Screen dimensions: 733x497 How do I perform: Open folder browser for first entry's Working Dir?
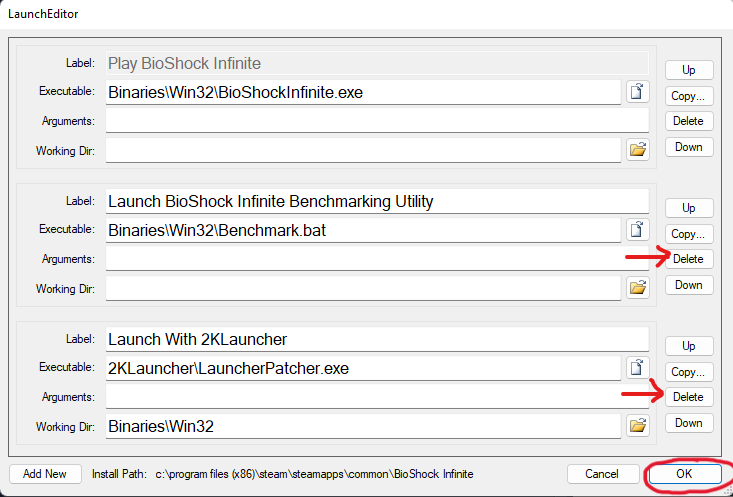tap(637, 150)
